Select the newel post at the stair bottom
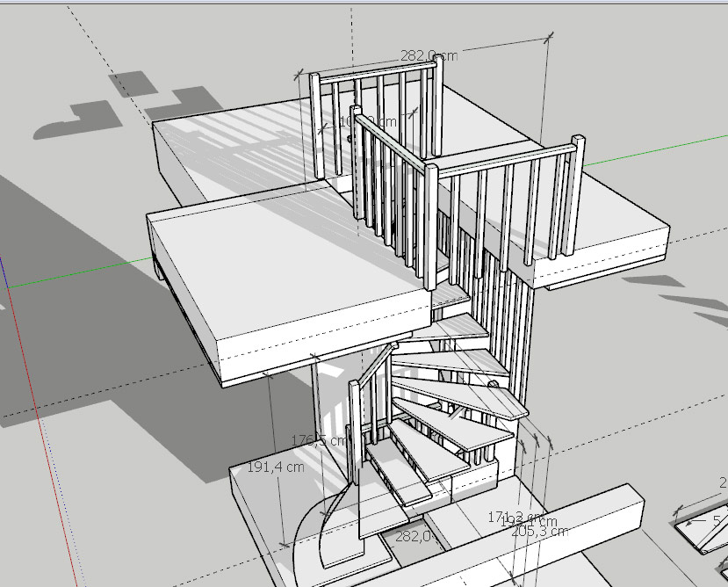The width and height of the screenshot is (728, 587). pos(355,422)
